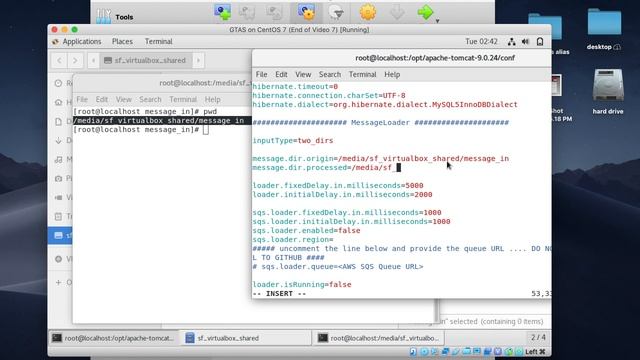Image resolution: width=640 pixels, height=360 pixels.
Task: Open File menu in tomcat conf terminal
Action: 261,75
